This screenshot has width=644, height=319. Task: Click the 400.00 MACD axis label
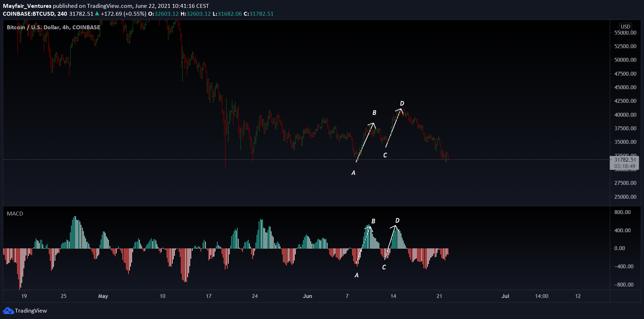coord(622,231)
